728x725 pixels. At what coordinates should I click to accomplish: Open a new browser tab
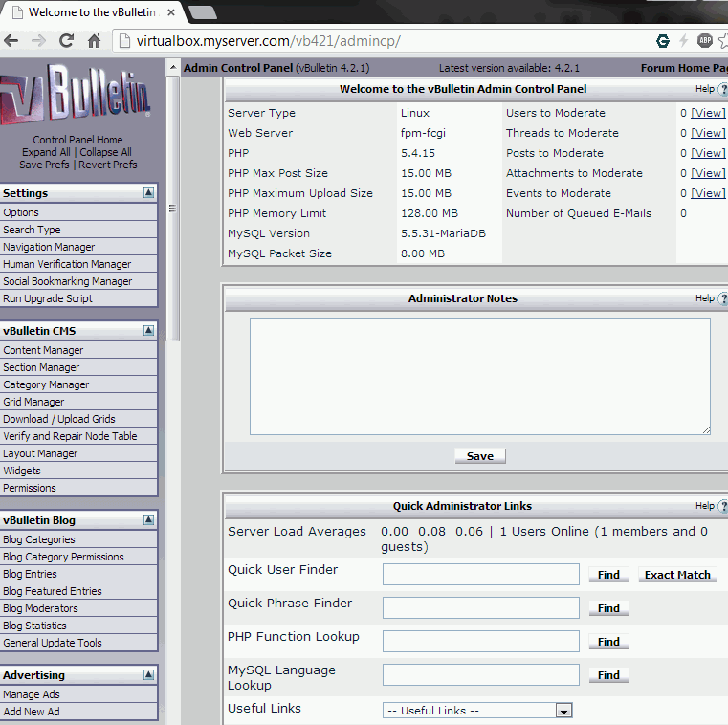point(203,12)
